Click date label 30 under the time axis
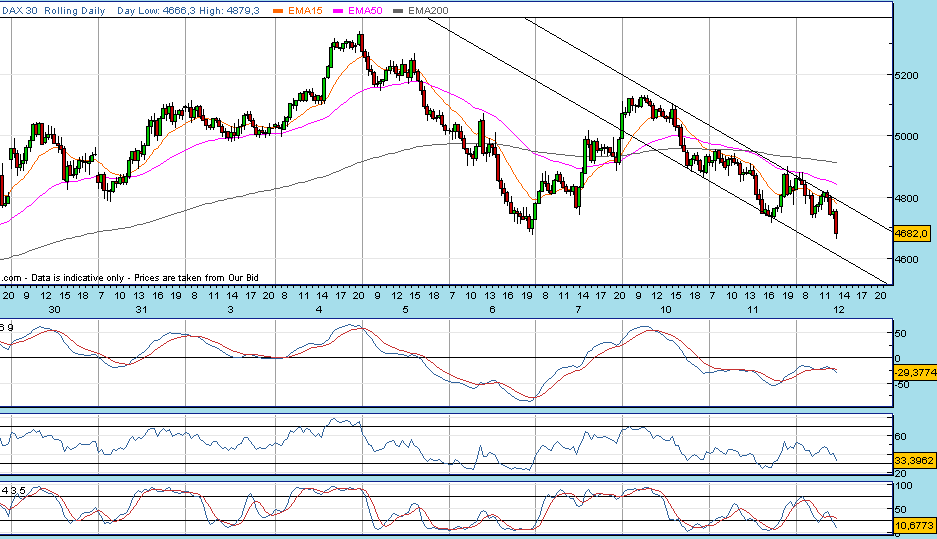Screen dimensions: 937x539 [x=54, y=310]
